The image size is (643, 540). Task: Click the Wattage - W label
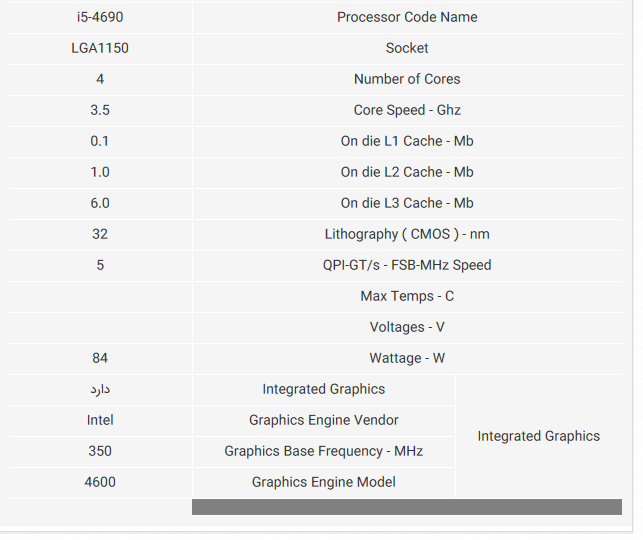point(407,358)
